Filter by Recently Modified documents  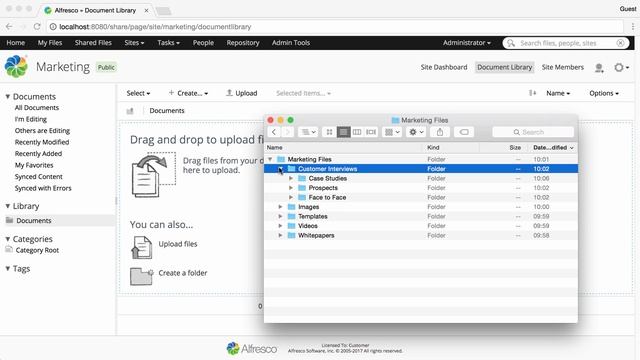click(x=42, y=142)
